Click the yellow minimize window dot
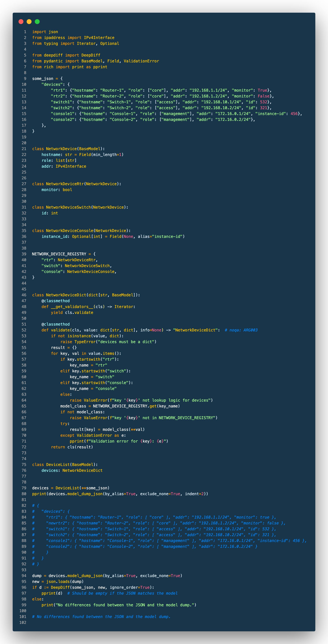328x644 pixels. click(29, 22)
